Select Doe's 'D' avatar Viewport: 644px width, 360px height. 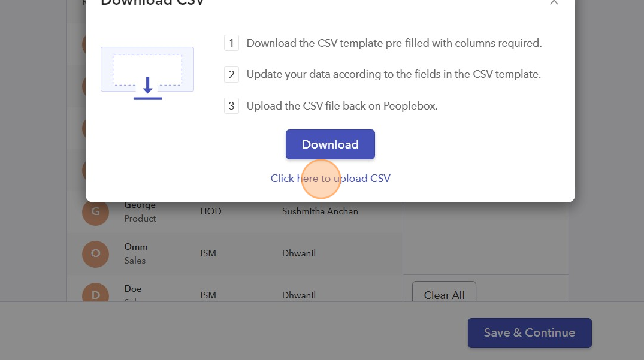click(95, 294)
